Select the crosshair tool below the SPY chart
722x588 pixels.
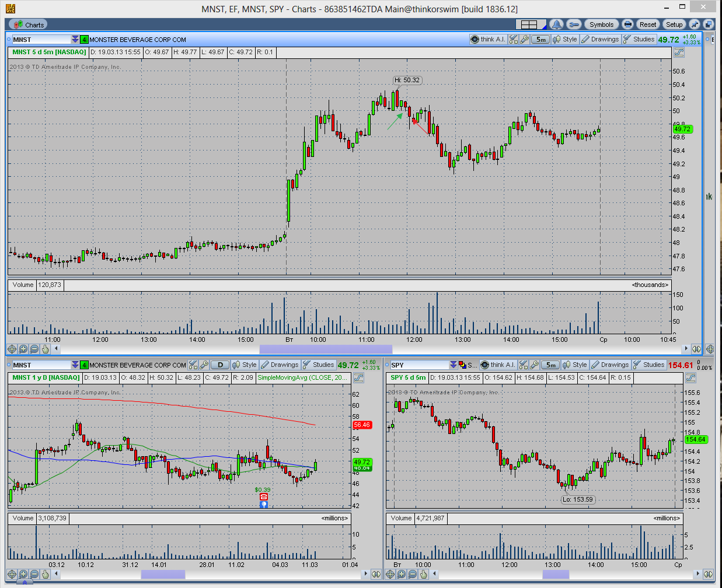point(390,574)
